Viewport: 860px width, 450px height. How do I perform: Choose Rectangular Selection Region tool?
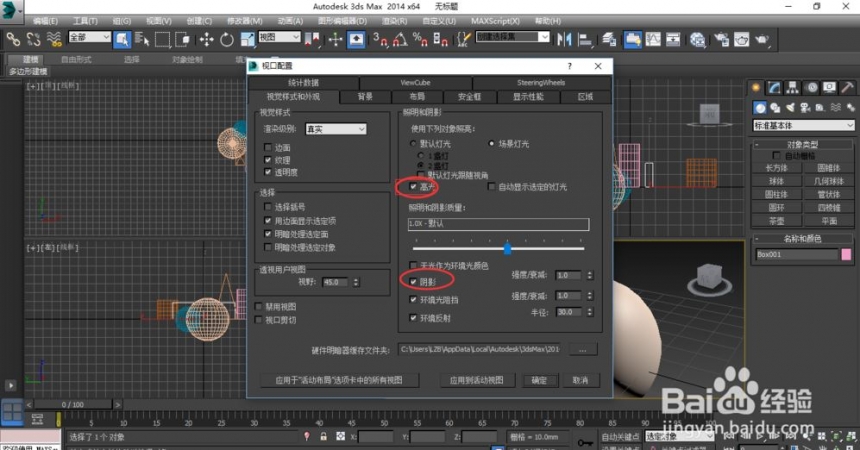[x=162, y=39]
